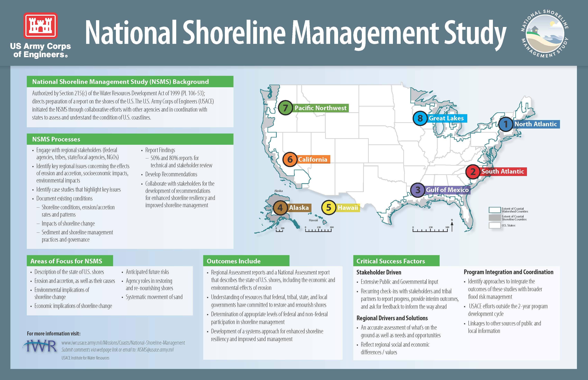Select region marker 6 circle

290,159
